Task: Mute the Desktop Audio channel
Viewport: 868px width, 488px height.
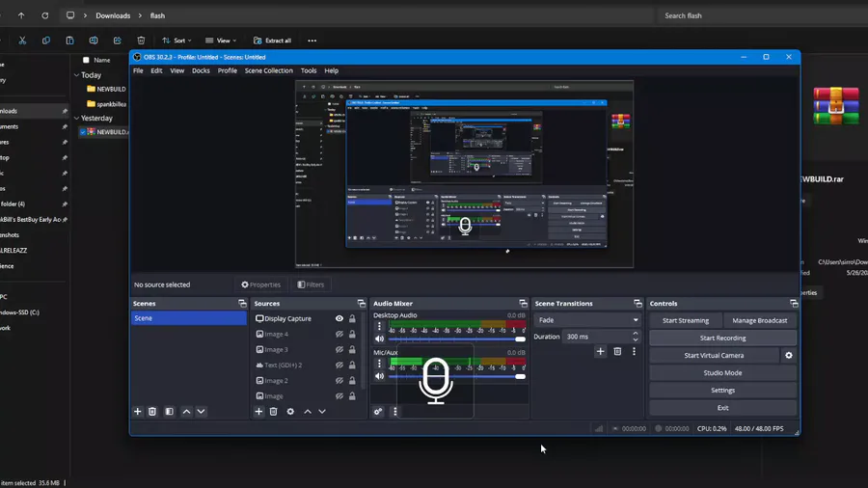Action: click(379, 339)
